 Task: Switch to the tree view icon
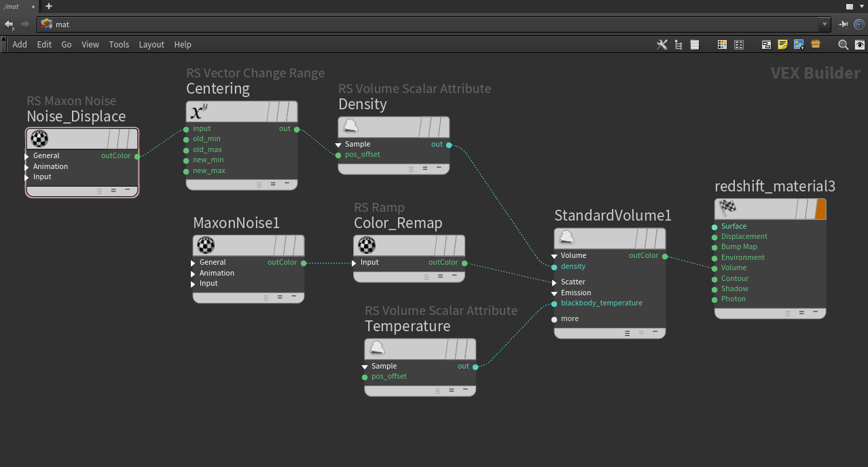[x=679, y=45]
